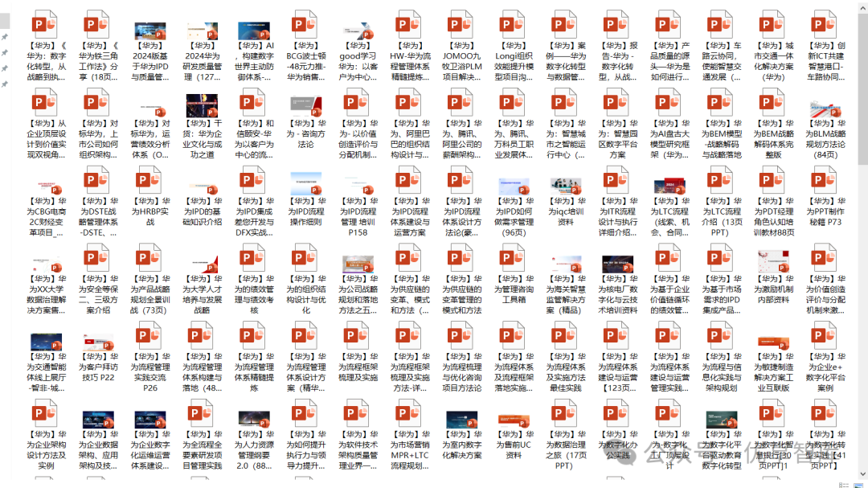Select the 华为、阿里巴巴的组织结构设计 file
Screen dimensions: 868x488
pos(410,103)
